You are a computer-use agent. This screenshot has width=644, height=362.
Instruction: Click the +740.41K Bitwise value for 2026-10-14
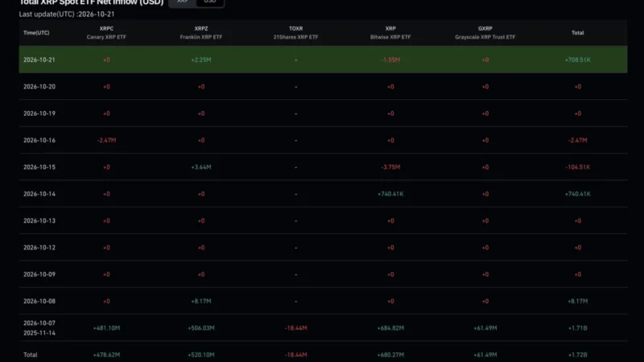(x=390, y=194)
